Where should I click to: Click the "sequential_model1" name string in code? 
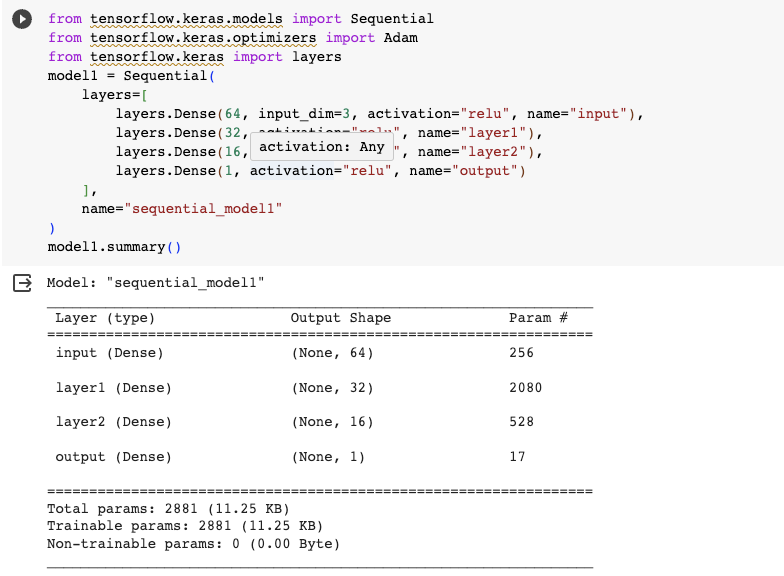coord(204,208)
